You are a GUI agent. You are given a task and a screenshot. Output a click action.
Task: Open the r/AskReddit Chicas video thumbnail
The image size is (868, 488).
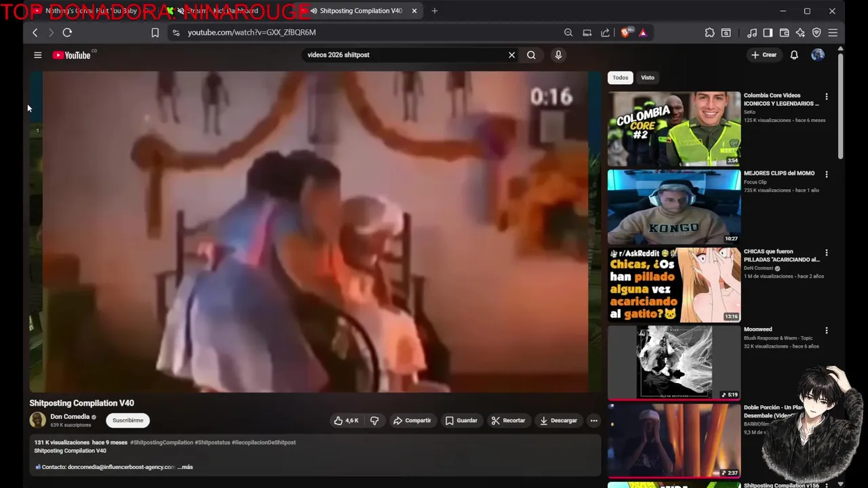[674, 285]
